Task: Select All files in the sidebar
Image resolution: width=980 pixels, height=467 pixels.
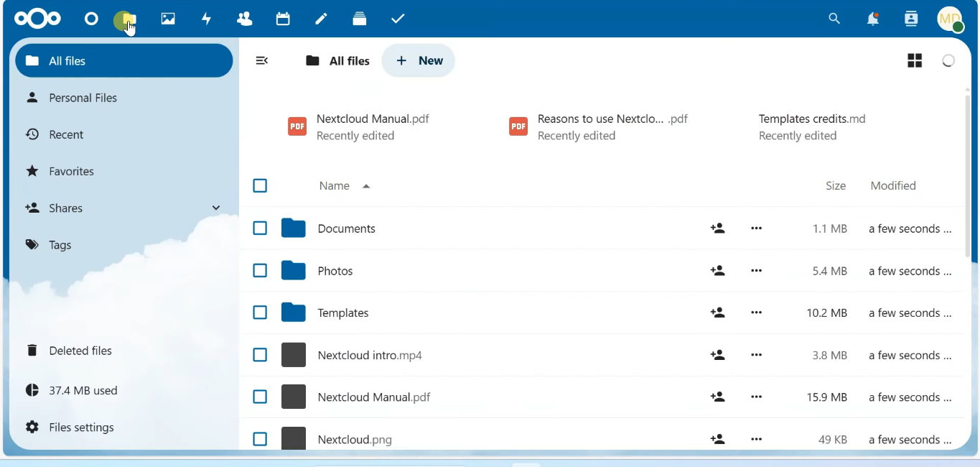Action: tap(124, 61)
